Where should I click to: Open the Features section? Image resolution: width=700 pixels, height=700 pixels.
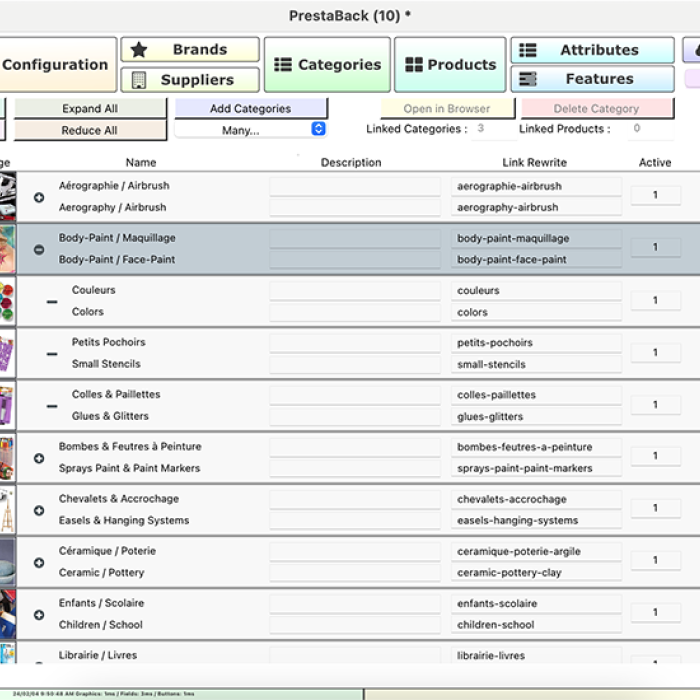[x=592, y=79]
